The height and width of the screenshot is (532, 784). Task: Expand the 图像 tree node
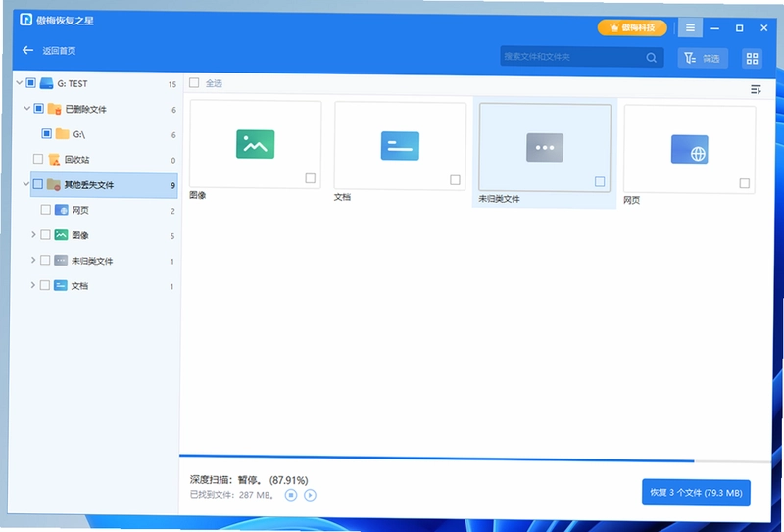(x=33, y=234)
